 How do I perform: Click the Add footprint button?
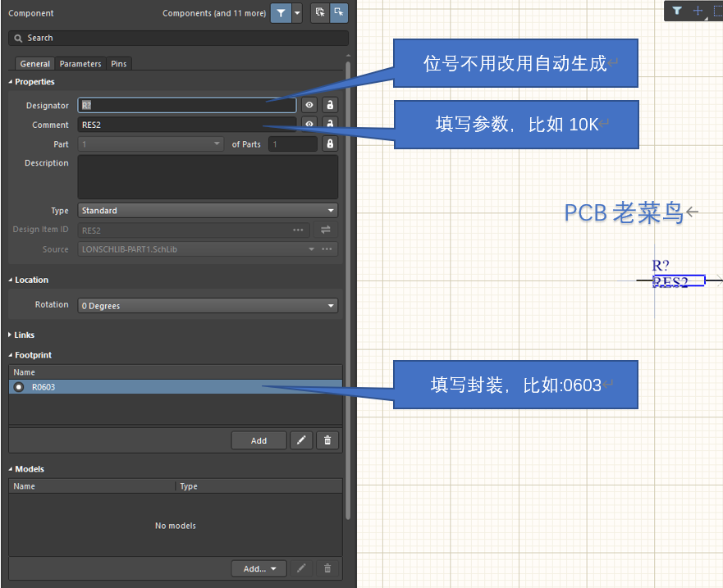259,440
